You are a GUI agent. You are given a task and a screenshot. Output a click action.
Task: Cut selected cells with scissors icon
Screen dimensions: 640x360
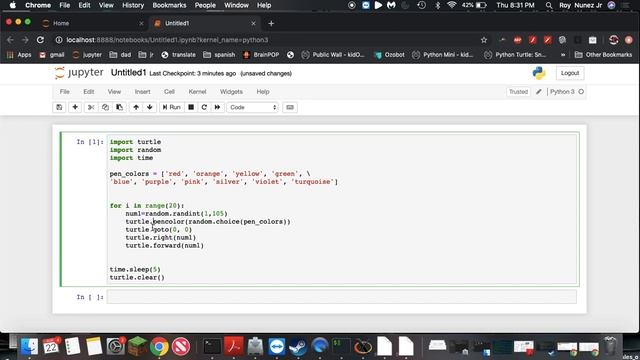tap(91, 107)
